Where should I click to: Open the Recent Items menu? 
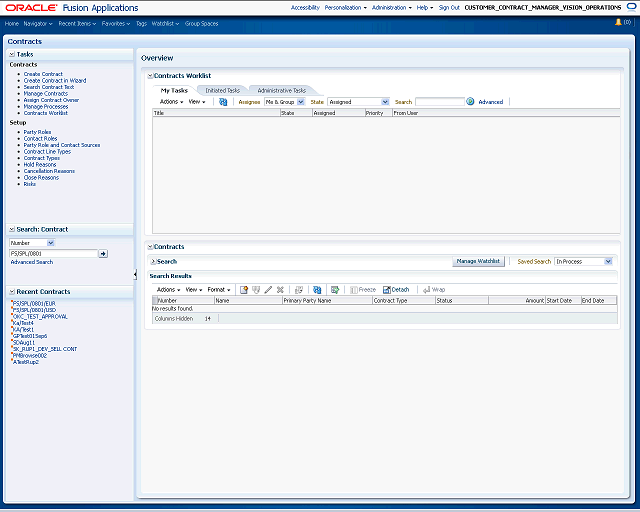[77, 24]
